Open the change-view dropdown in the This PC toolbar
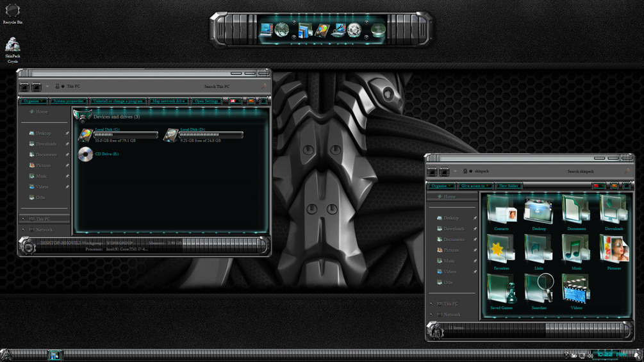Screen dimensions: 644x362 [x=235, y=101]
